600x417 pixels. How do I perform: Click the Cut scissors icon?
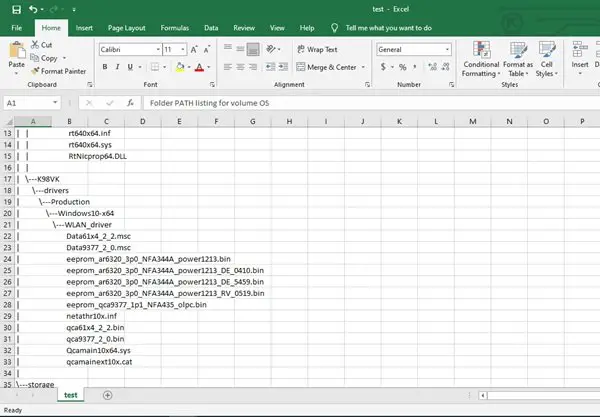click(35, 45)
